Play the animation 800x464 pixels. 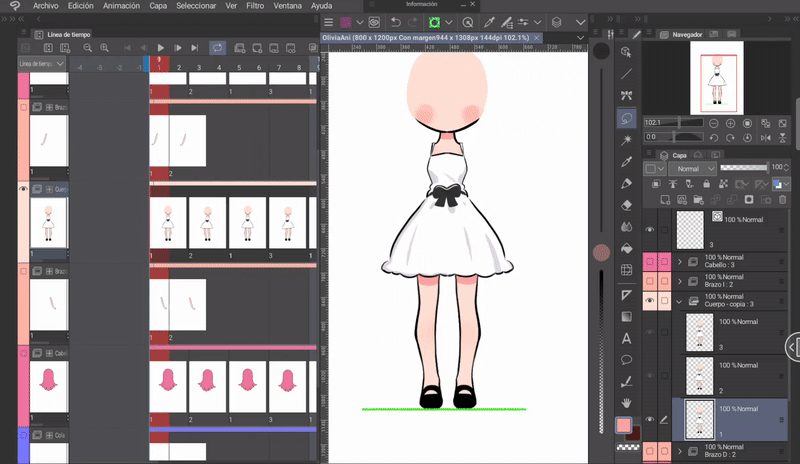(160, 47)
